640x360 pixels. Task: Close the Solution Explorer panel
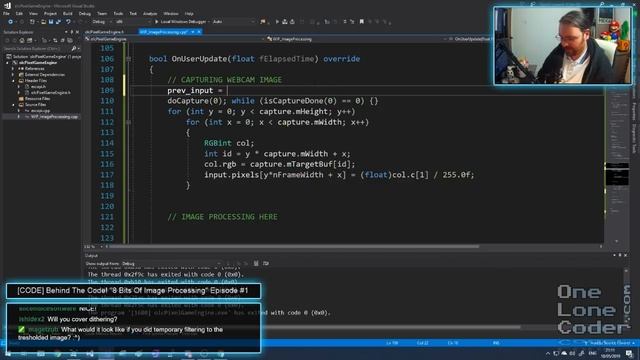[x=78, y=32]
